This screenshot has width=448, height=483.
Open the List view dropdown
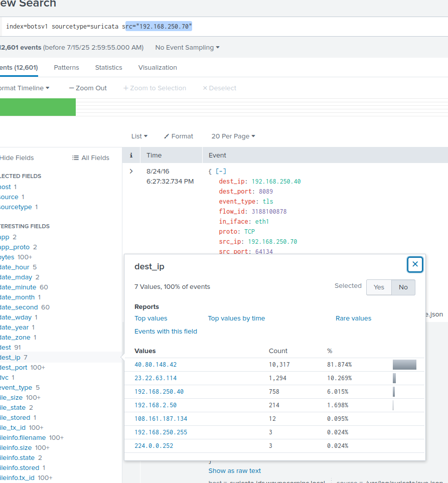(x=139, y=136)
